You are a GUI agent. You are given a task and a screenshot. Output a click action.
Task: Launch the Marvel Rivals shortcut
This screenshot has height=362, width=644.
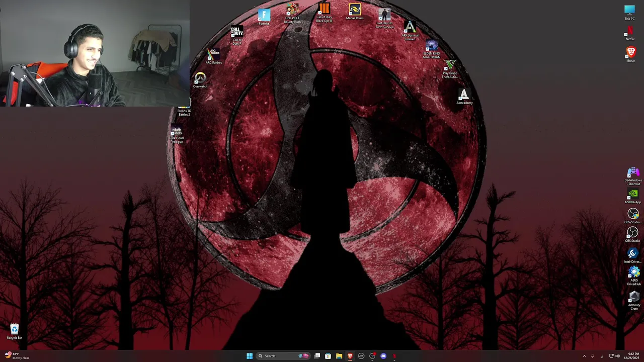(355, 12)
